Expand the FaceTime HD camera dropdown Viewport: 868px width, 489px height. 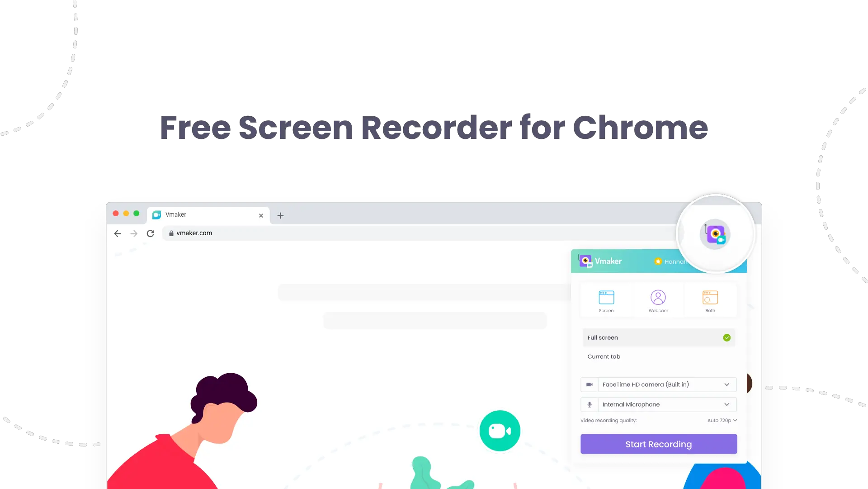(x=727, y=384)
